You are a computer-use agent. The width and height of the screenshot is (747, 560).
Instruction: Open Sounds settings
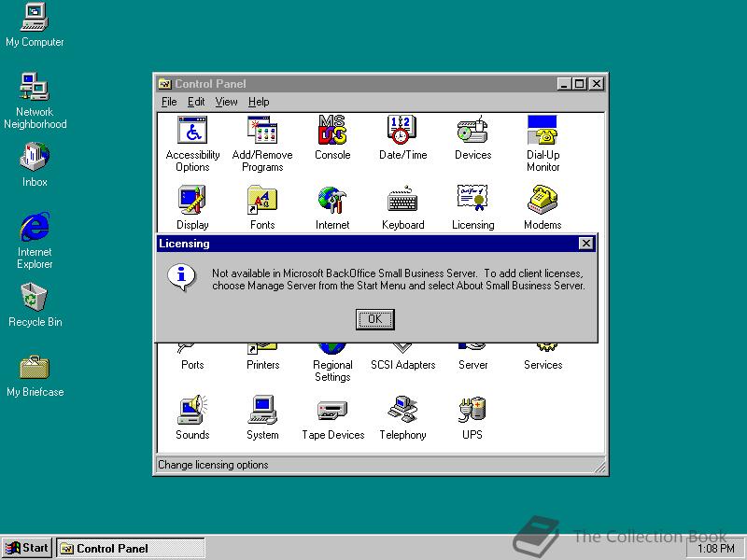192,417
